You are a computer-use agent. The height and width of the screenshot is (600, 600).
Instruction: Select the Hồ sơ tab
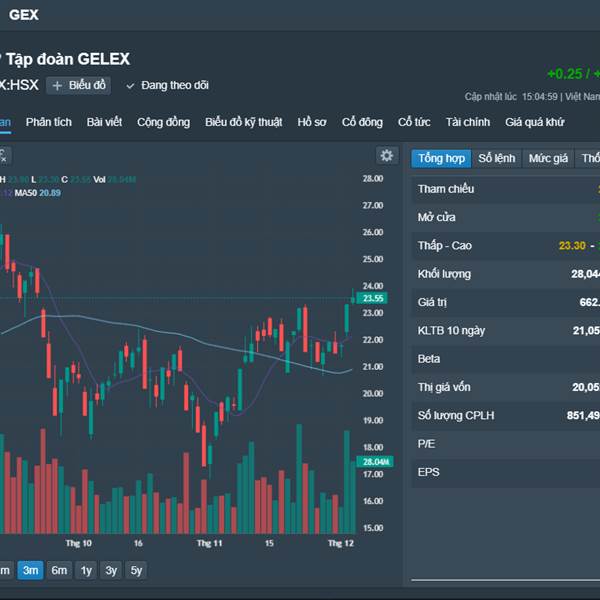(x=312, y=122)
